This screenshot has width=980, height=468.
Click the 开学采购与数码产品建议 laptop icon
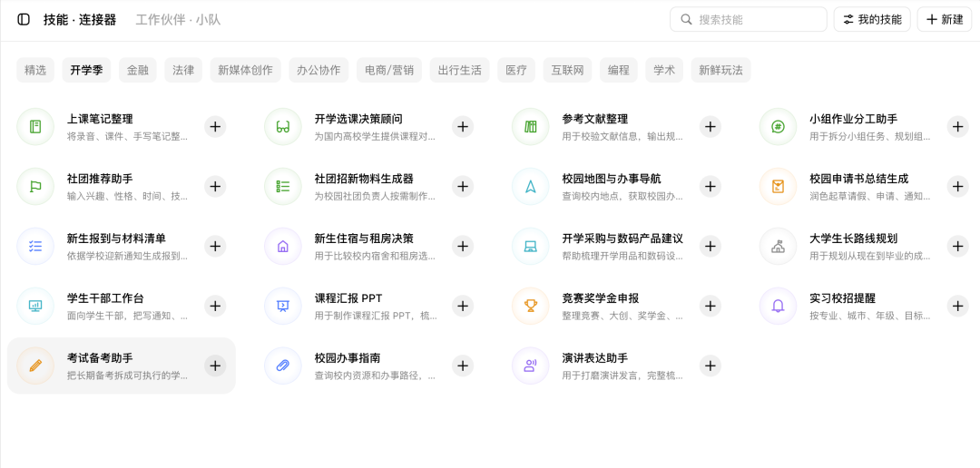[x=531, y=246]
